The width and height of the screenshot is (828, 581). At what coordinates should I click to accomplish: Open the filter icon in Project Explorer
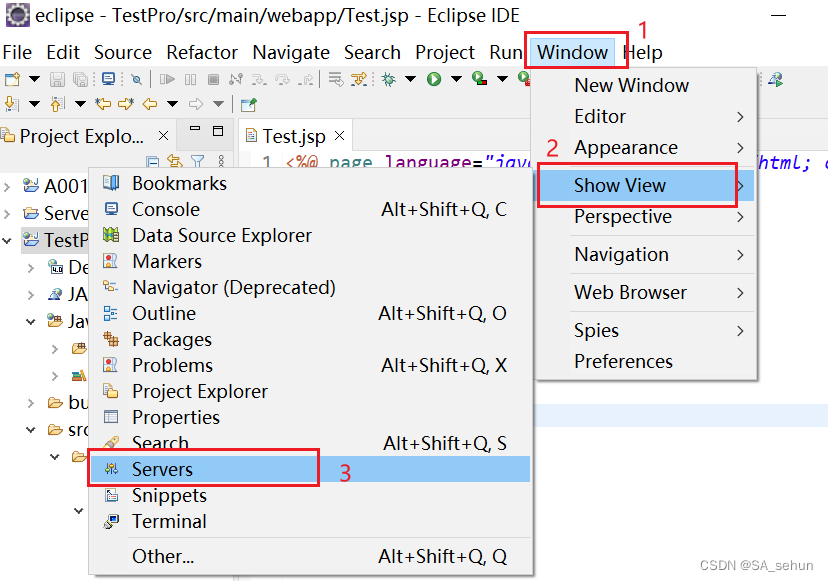click(197, 161)
